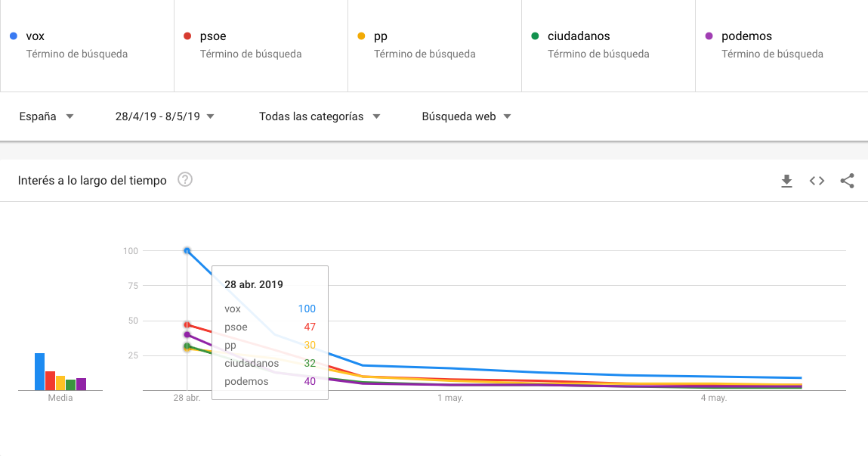
Task: Click the purple podemos average bar
Action: tap(82, 384)
